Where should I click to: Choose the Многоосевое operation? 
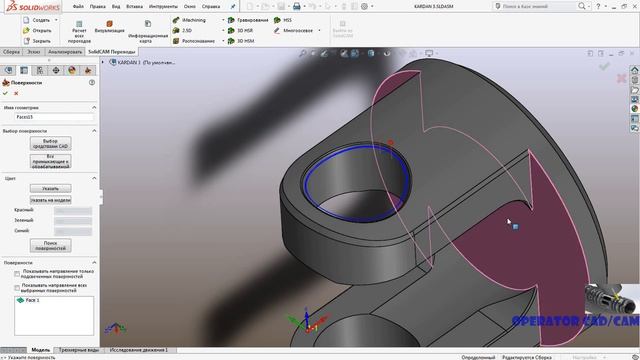point(293,31)
